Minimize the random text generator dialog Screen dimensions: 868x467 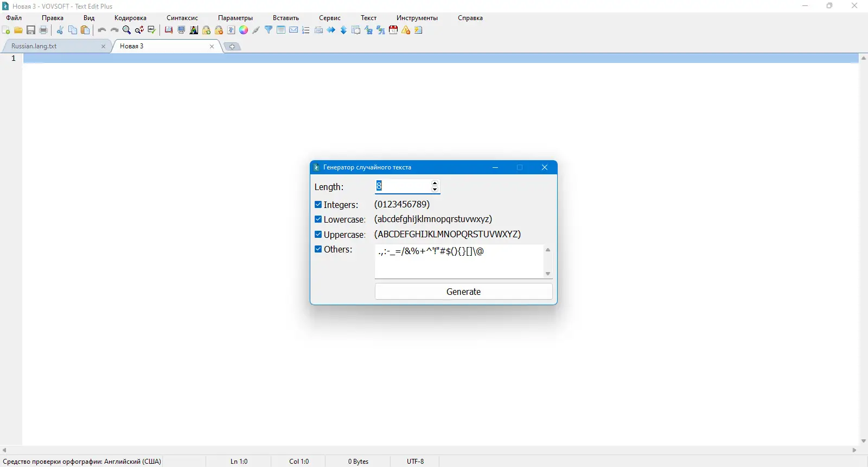pyautogui.click(x=495, y=167)
